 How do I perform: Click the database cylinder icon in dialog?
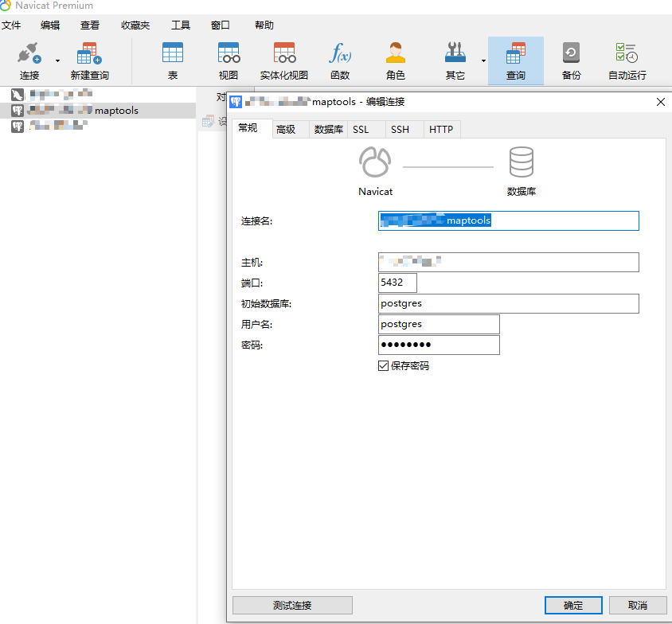point(522,162)
